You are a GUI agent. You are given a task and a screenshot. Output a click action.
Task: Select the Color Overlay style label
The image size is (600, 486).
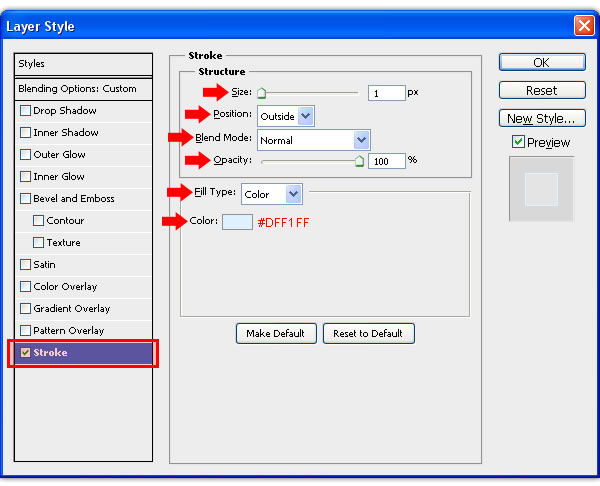(x=65, y=287)
